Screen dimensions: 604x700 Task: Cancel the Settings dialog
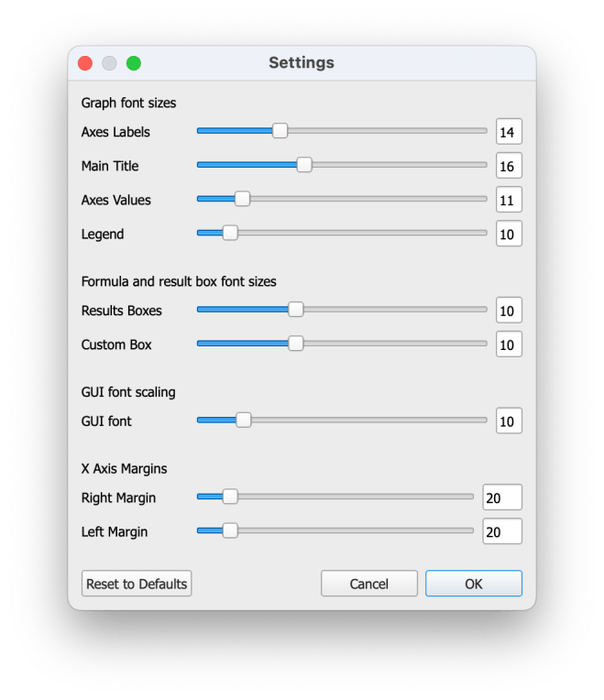369,584
